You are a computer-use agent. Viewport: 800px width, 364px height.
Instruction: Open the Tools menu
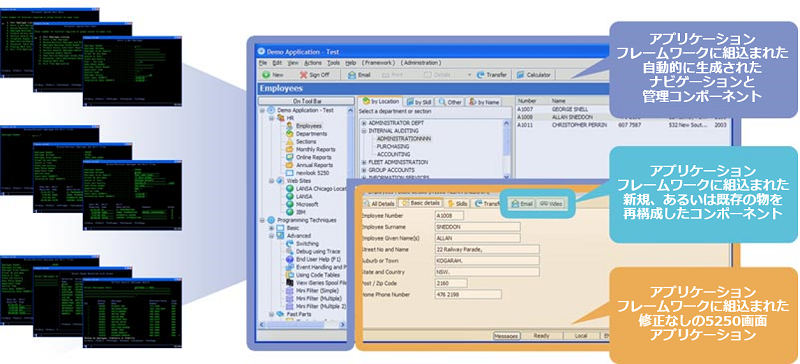click(334, 62)
